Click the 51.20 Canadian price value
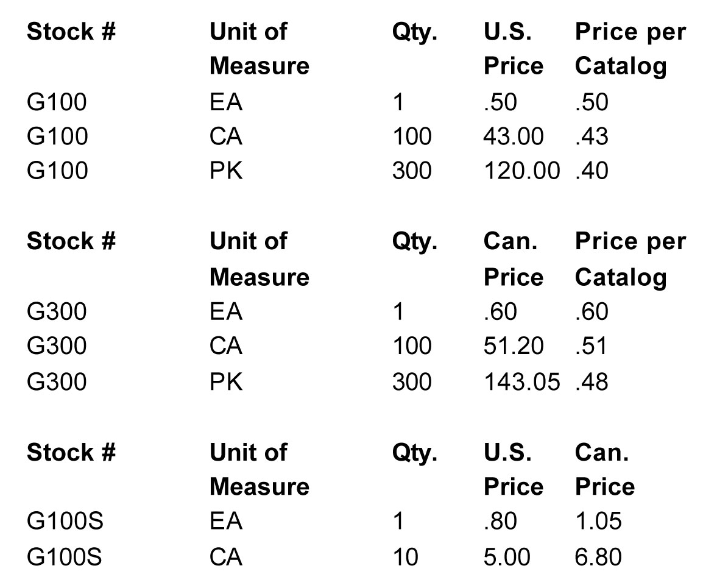The width and height of the screenshot is (703, 588). click(x=514, y=346)
